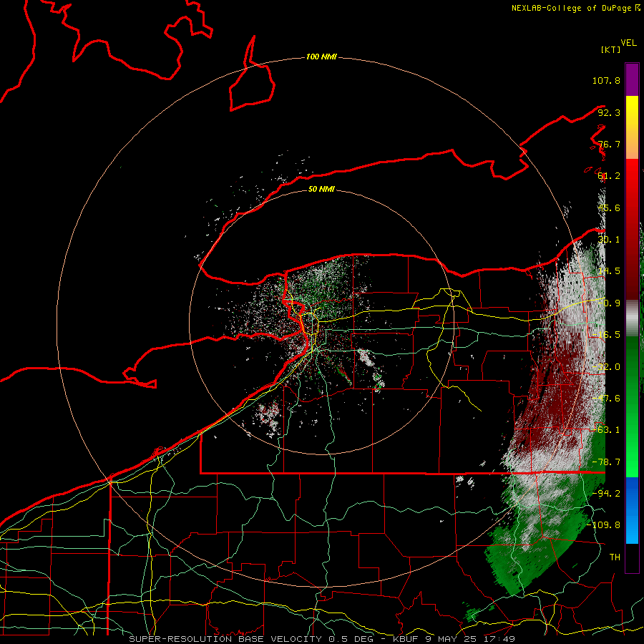Click the 50 NMI range ring label
The image size is (644, 644).
click(321, 189)
